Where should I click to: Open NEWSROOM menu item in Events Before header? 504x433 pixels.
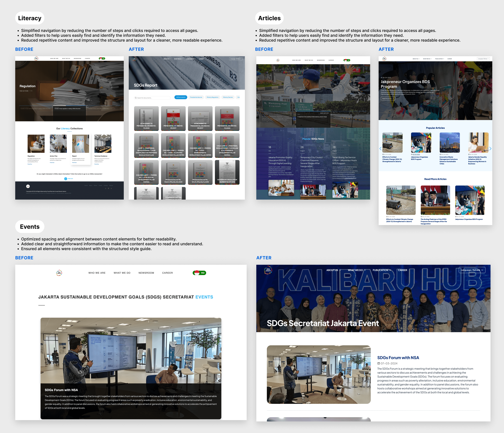click(x=146, y=273)
